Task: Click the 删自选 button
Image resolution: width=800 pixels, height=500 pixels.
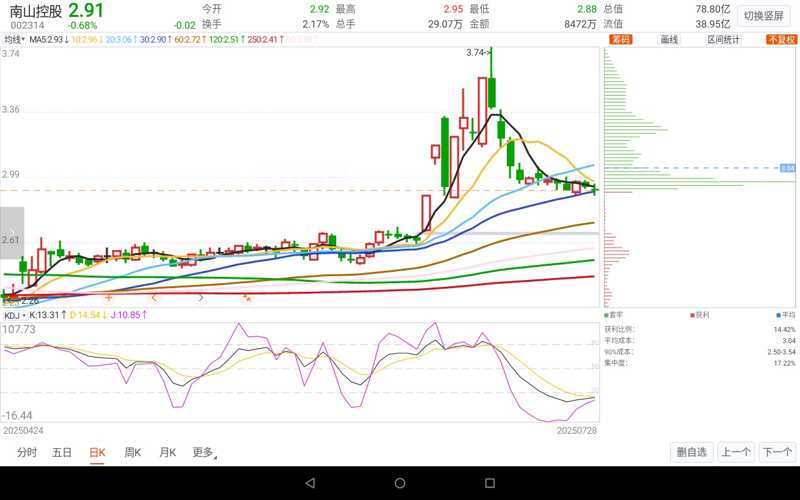Action: (691, 452)
